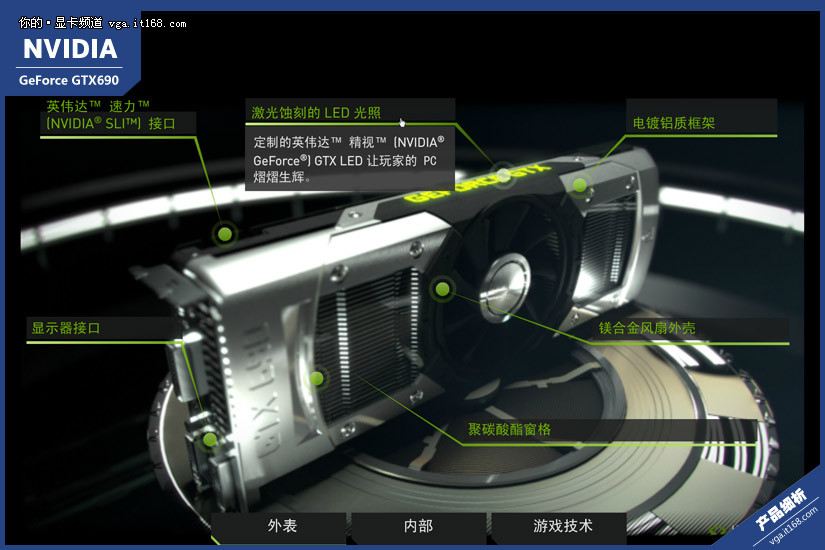825x550 pixels.
Task: Click the green hotspot dot for the SLI connector
Action: 225,234
